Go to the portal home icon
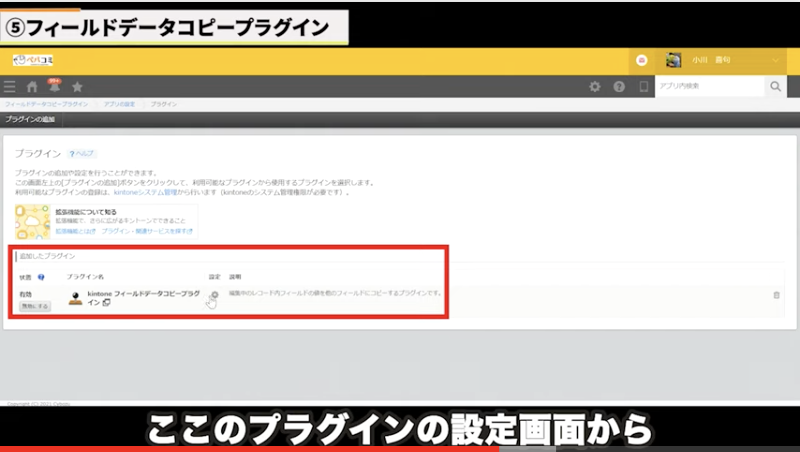 (x=32, y=87)
